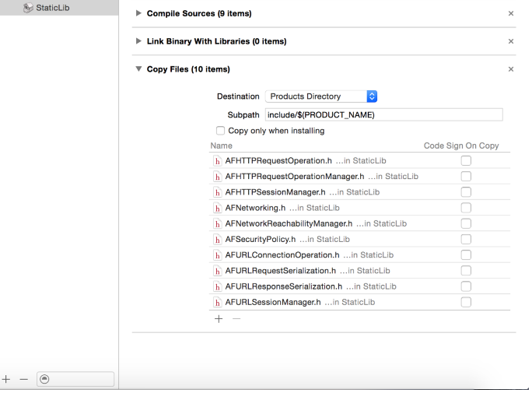Remove the Copy Files build phase
This screenshot has height=393, width=532.
(x=511, y=69)
